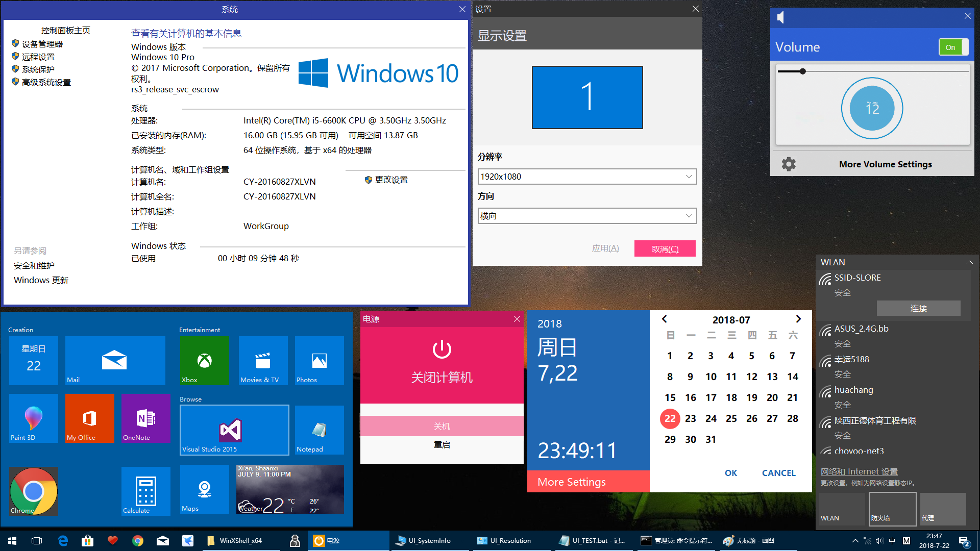Click CANCEL in the calendar
The width and height of the screenshot is (980, 551).
click(779, 473)
